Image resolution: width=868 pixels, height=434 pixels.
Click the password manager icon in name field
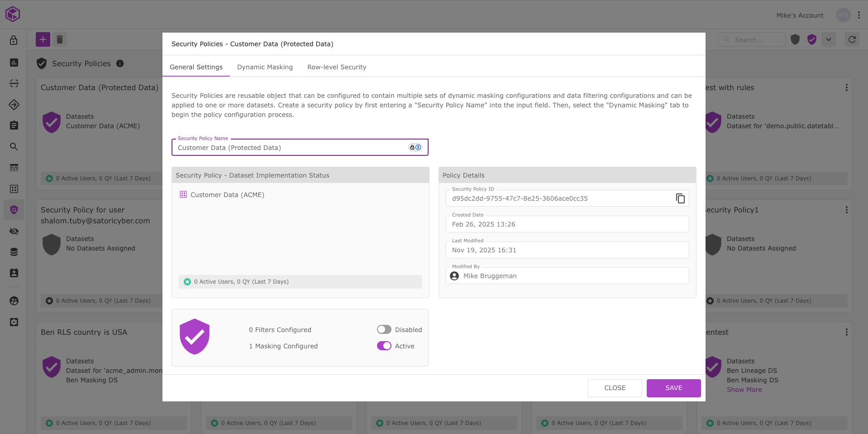click(415, 147)
